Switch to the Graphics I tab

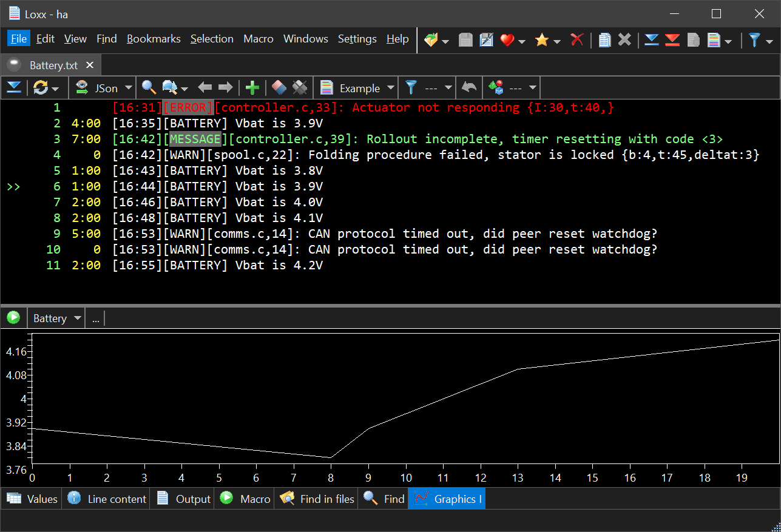(447, 499)
